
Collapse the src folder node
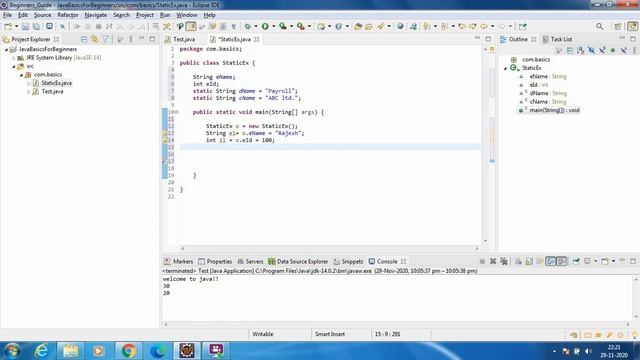[13, 66]
